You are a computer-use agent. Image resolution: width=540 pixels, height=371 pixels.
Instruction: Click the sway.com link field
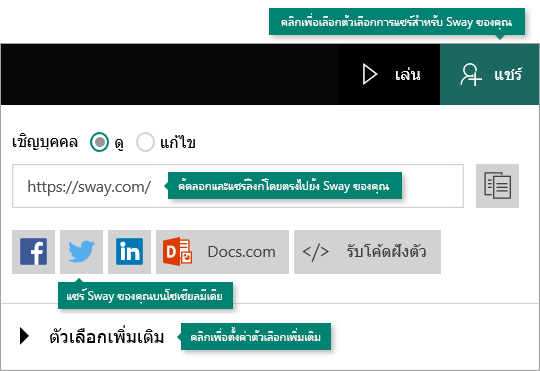238,186
